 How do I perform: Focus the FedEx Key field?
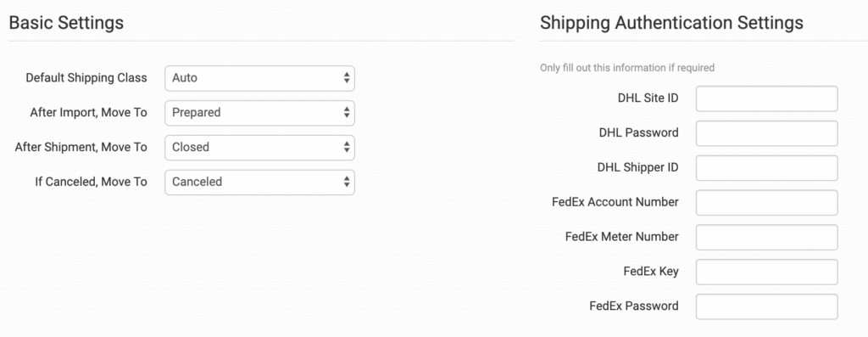[x=766, y=272]
